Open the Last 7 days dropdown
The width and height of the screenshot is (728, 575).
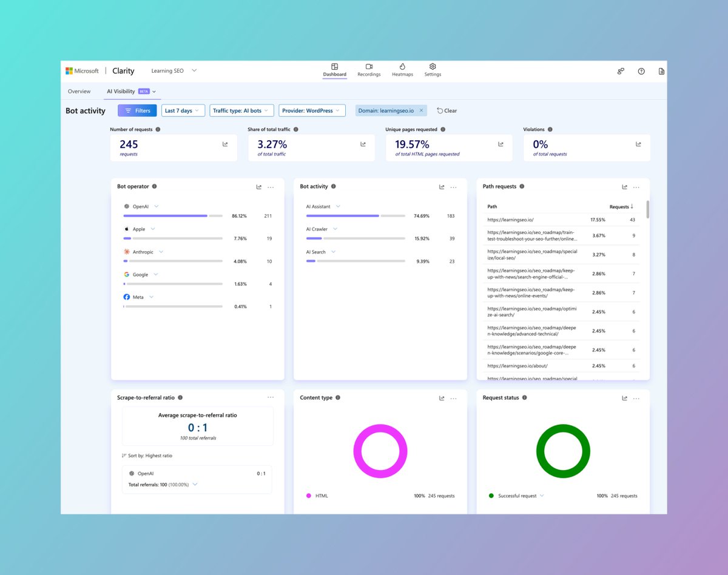coord(183,110)
